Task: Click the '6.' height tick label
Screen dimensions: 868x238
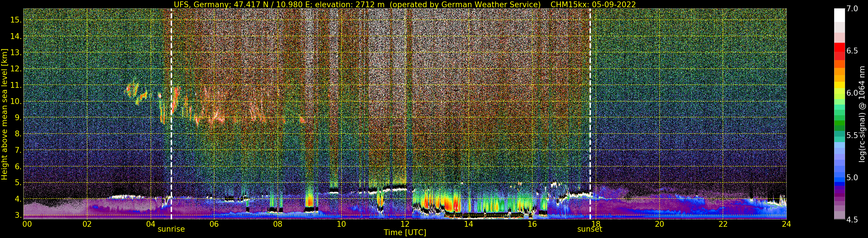Action: 18,167
